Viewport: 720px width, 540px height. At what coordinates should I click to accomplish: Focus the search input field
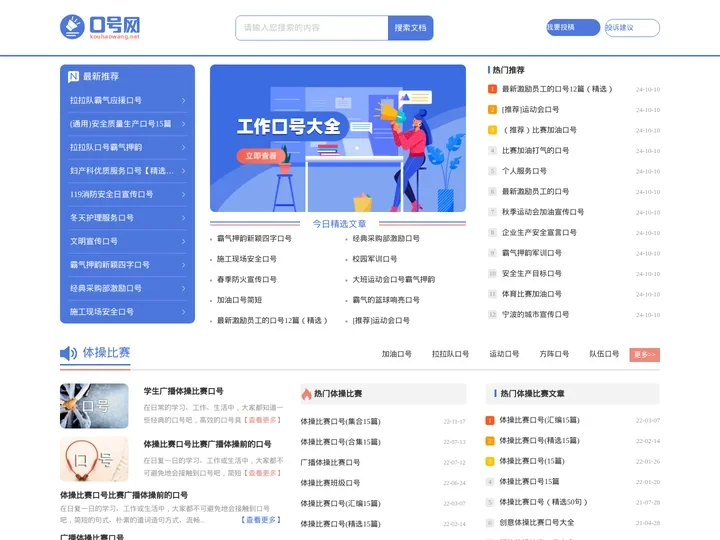312,28
